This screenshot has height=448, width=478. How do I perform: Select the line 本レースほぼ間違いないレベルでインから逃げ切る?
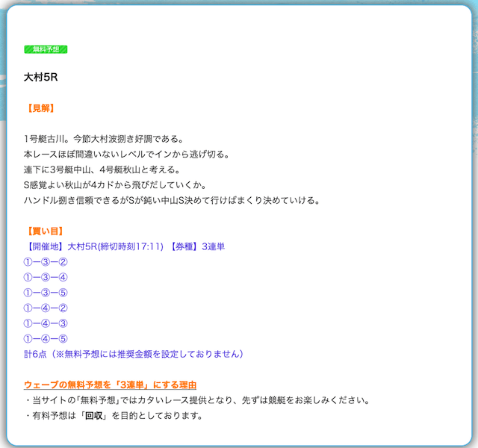pos(126,155)
